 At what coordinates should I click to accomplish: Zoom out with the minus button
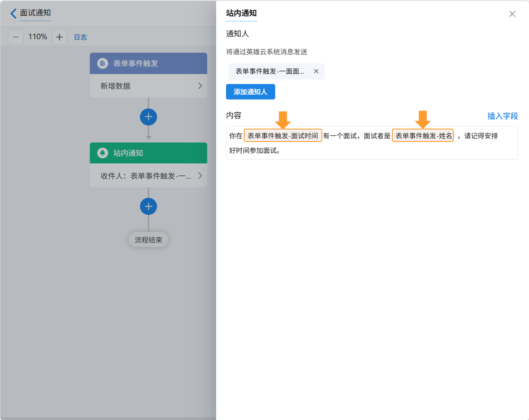point(16,37)
